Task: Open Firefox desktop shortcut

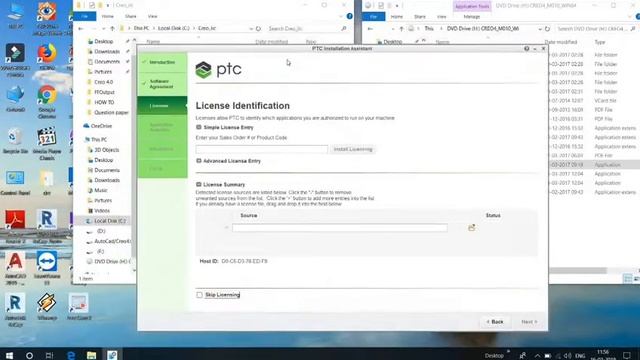Action: 47,56
